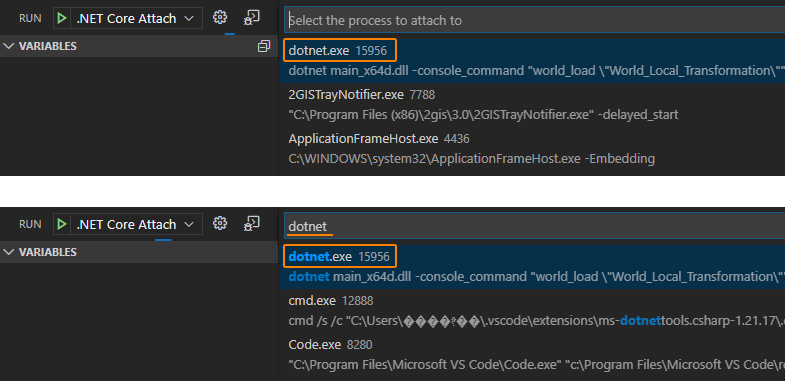
Task: Click the green Start Debugging arrow in the upper panel
Action: [x=62, y=19]
